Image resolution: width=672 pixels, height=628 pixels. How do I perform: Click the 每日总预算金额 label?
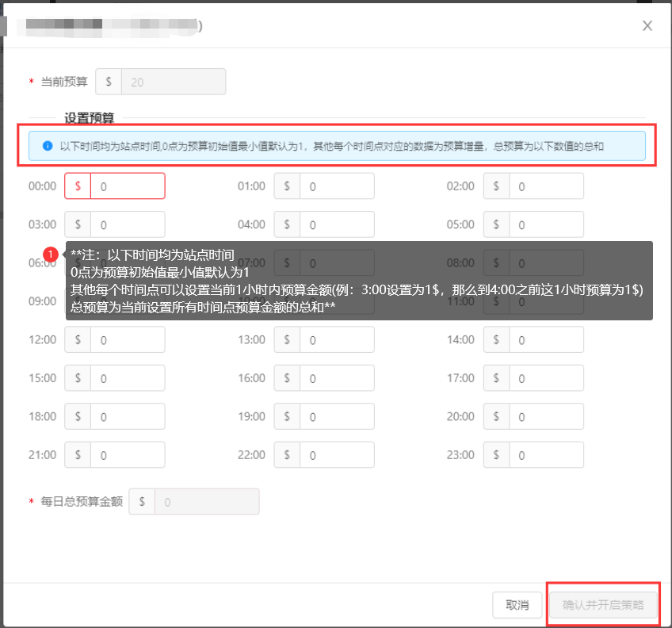click(82, 501)
